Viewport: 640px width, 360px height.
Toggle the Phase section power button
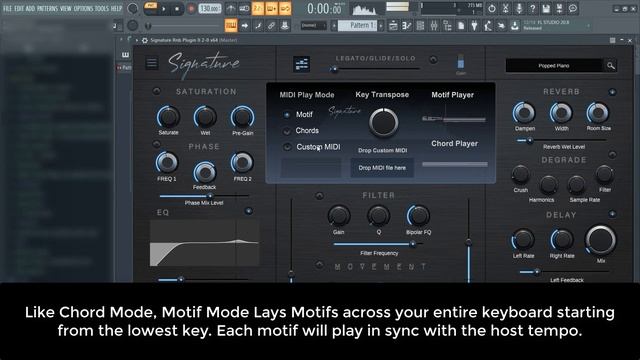[156, 144]
